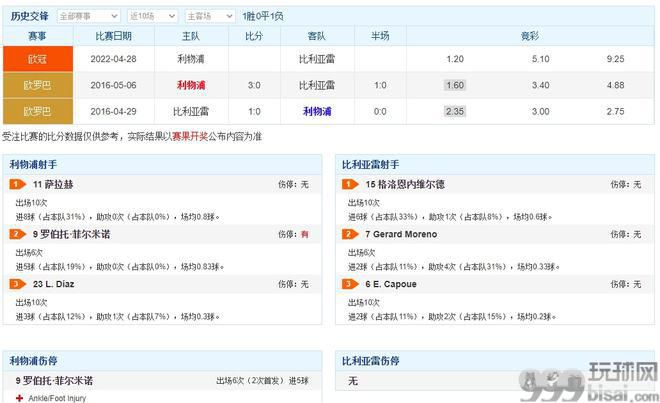This screenshot has width=660, height=403.
Task: Click rank 3 badge beside 6 E. Capoue
Action: (x=350, y=284)
